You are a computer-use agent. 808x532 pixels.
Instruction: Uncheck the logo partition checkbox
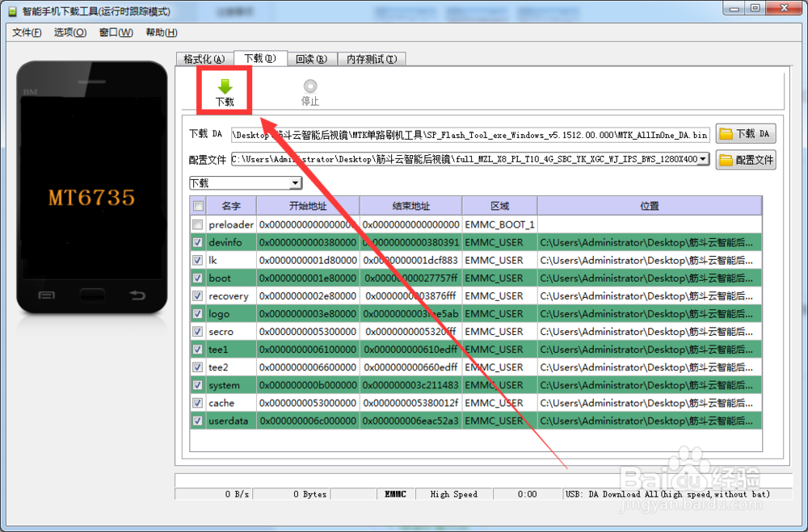[197, 314]
